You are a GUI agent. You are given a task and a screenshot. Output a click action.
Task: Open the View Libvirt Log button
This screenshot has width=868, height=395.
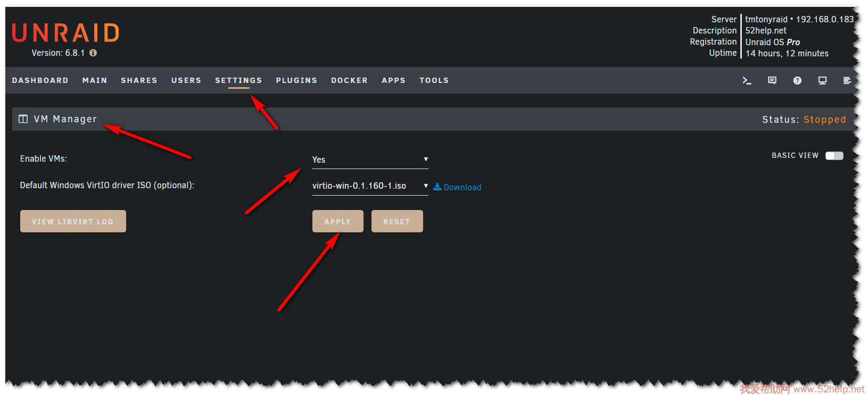[73, 221]
